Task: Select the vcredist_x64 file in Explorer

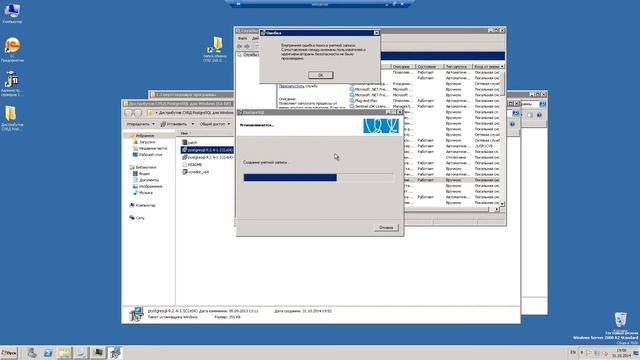Action: (x=196, y=172)
